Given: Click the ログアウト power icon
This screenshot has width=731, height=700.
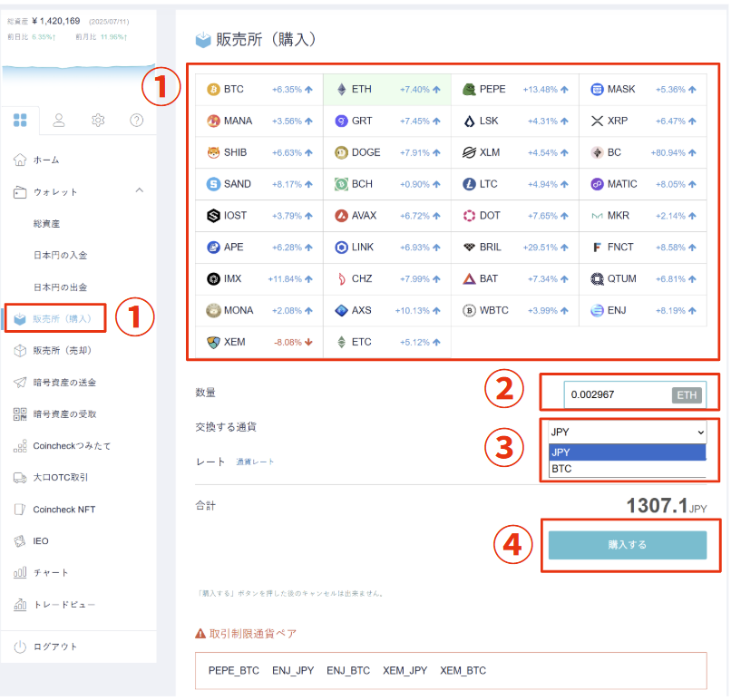Looking at the screenshot, I should [x=20, y=647].
